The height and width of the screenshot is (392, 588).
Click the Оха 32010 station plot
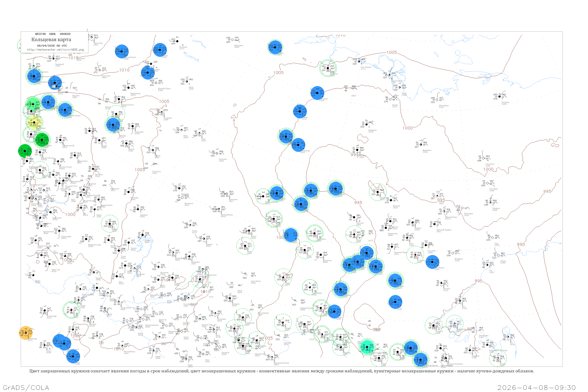click(508, 337)
